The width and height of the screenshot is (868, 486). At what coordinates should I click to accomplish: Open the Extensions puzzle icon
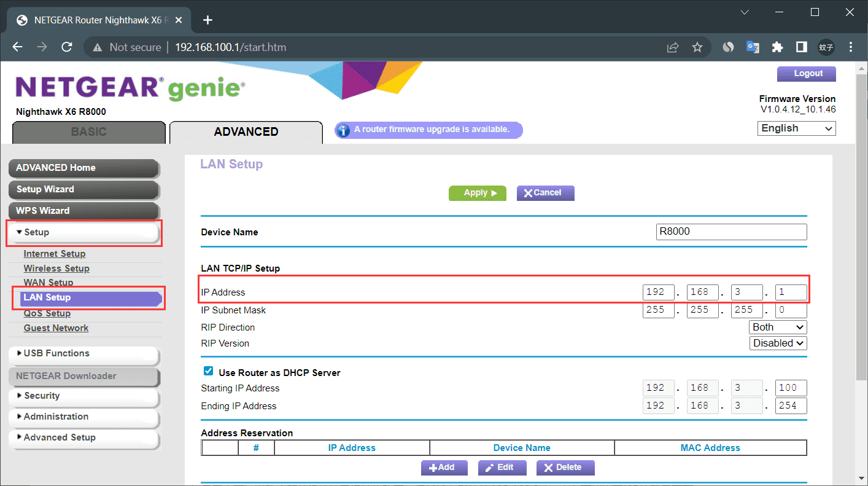(x=777, y=47)
